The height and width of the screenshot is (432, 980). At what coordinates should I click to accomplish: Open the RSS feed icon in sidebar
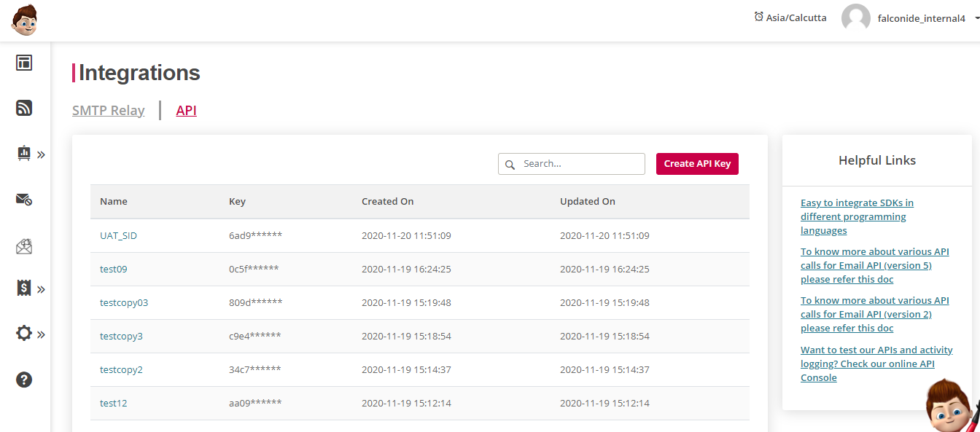(x=24, y=108)
